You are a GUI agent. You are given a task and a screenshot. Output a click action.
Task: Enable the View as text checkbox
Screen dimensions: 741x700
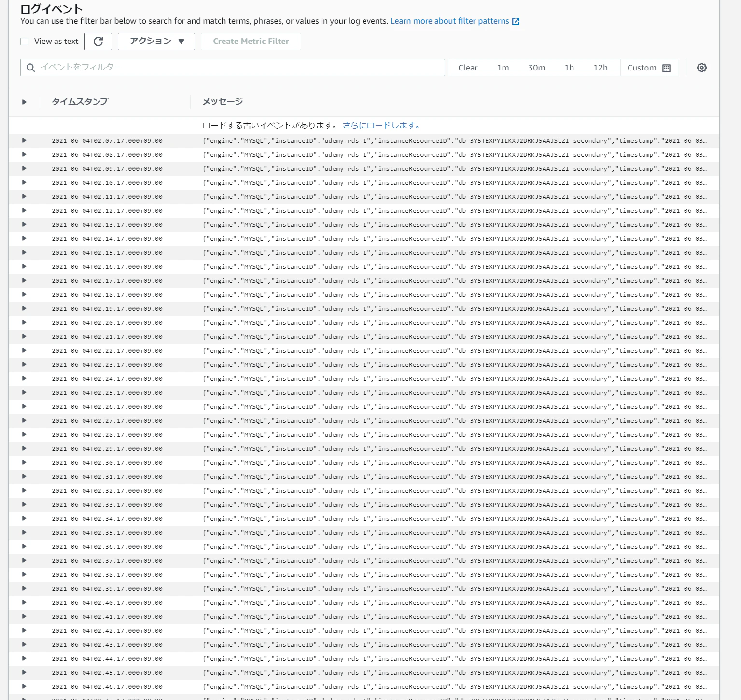25,42
